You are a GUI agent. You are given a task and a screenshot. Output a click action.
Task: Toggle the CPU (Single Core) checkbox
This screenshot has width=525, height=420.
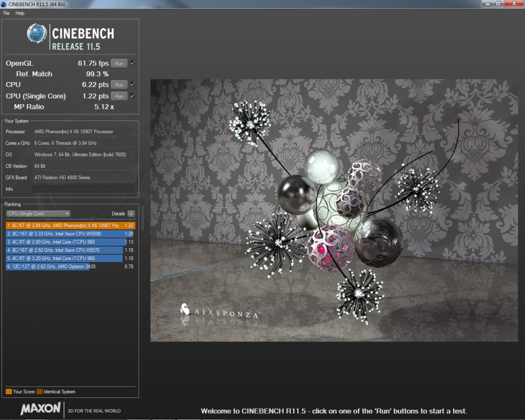(133, 96)
